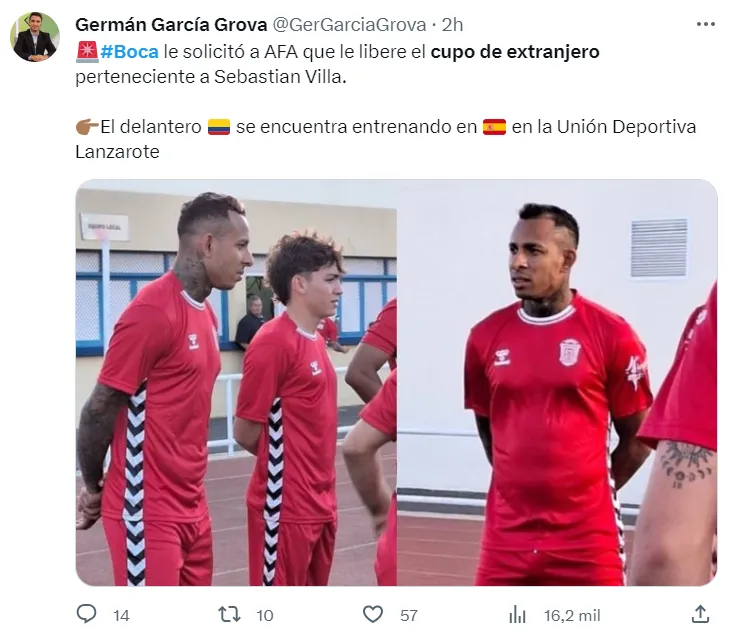Open the #Boca hashtag link
Image resolution: width=729 pixels, height=633 pixels.
coord(129,52)
